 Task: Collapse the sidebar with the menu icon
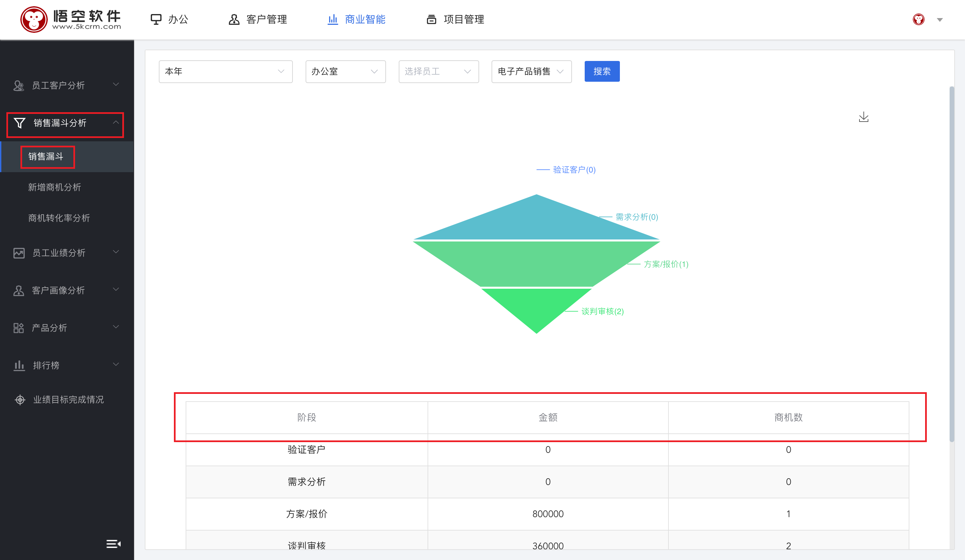113,544
